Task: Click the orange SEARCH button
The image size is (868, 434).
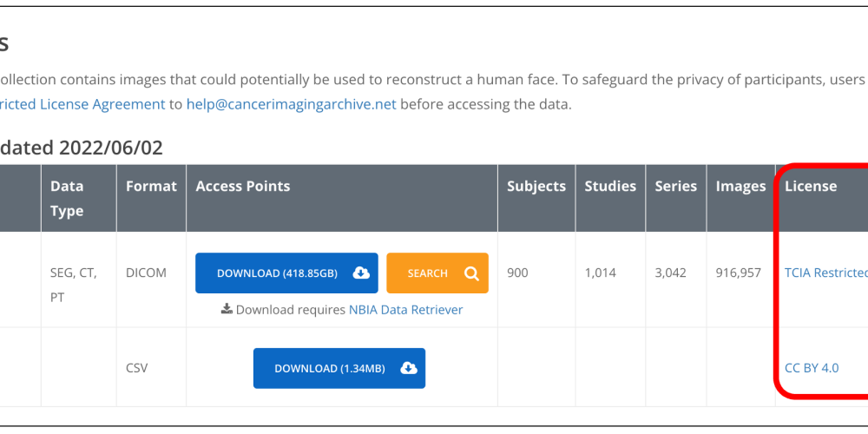Action: [437, 273]
